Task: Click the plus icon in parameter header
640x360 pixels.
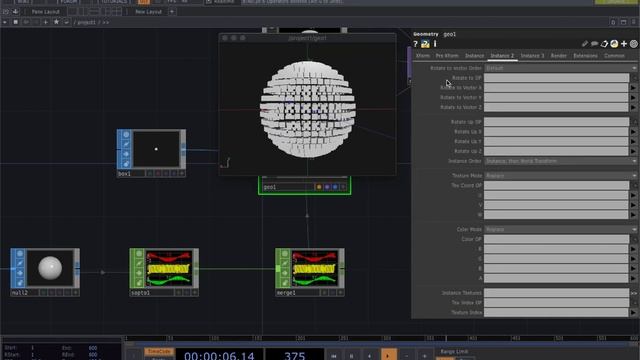Action: coord(624,44)
